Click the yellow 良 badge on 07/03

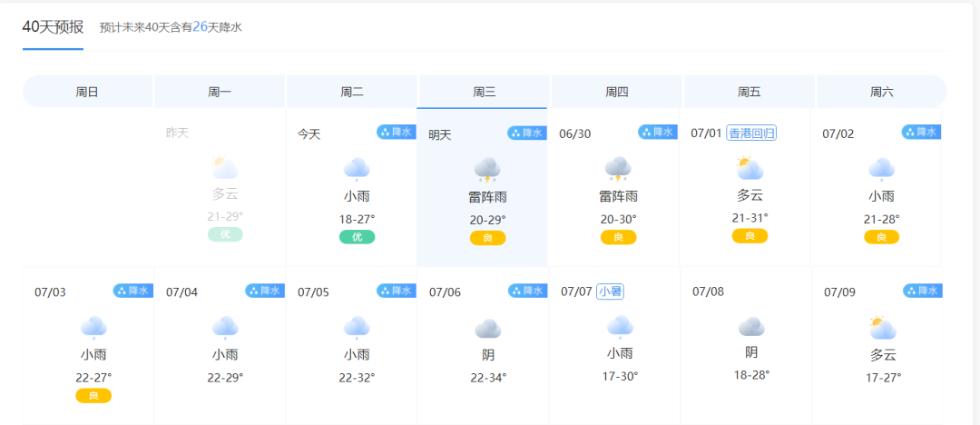(x=93, y=396)
